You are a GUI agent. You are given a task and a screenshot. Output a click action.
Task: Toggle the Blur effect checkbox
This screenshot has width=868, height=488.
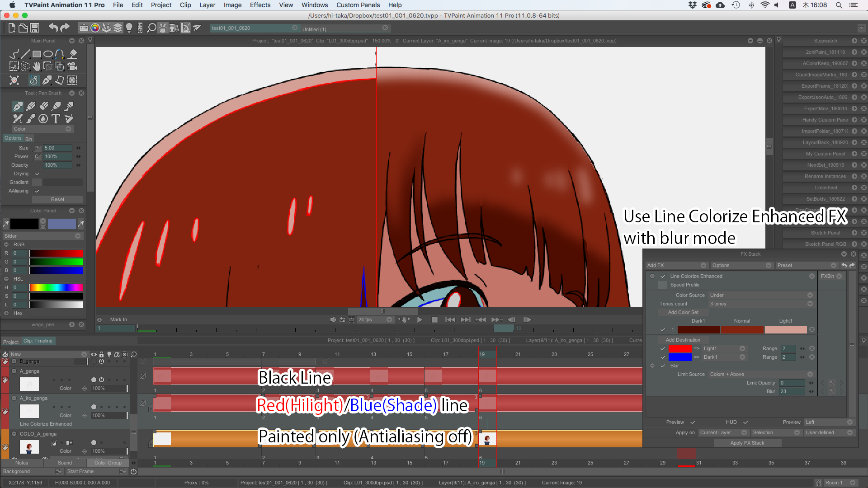coord(663,366)
